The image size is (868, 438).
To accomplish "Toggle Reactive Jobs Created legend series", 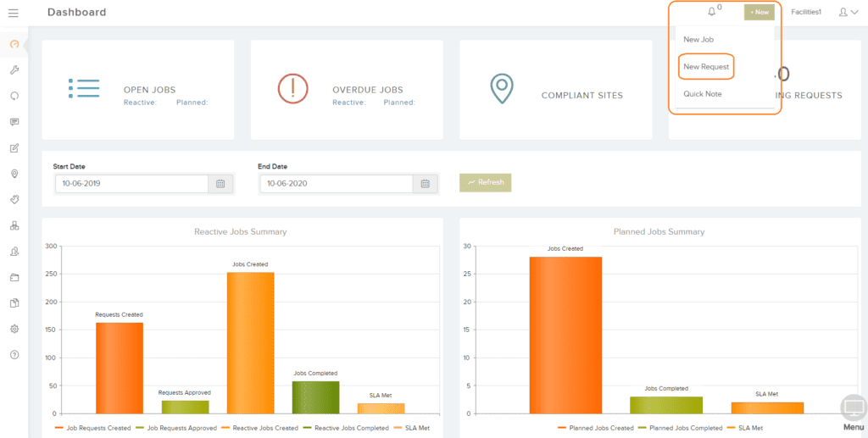I will coord(259,428).
